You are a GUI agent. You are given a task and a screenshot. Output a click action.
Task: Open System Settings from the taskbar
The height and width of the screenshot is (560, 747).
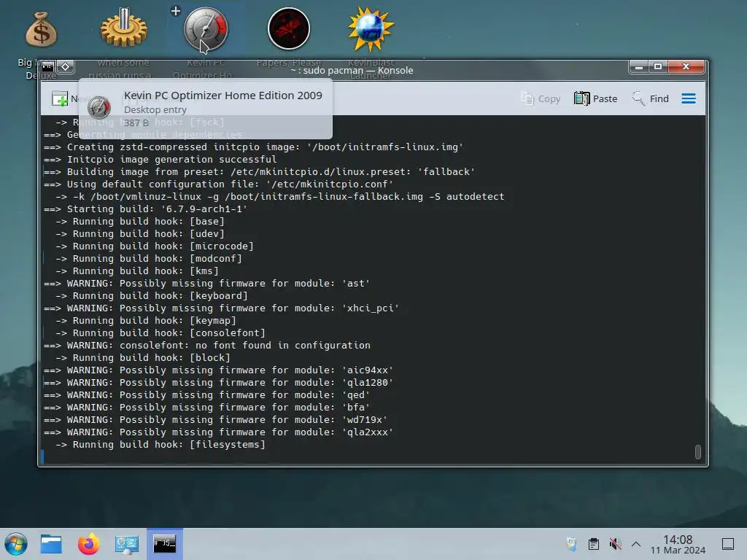(x=127, y=544)
